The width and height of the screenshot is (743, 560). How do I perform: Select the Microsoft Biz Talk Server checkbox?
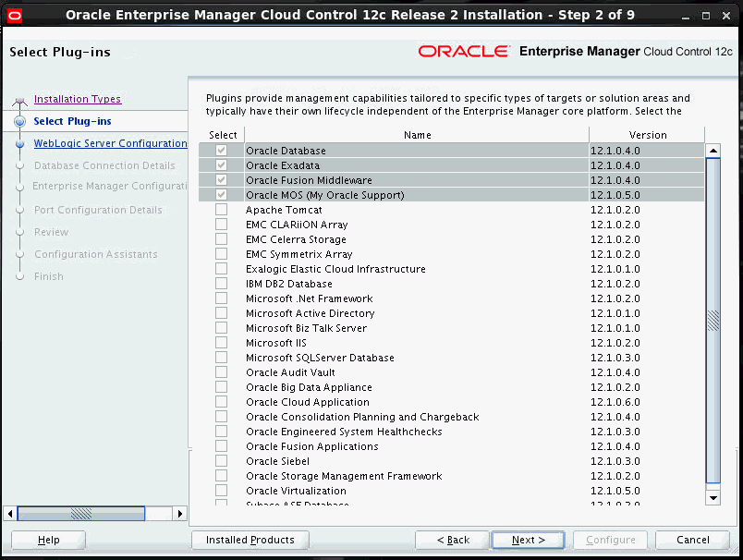(x=221, y=328)
